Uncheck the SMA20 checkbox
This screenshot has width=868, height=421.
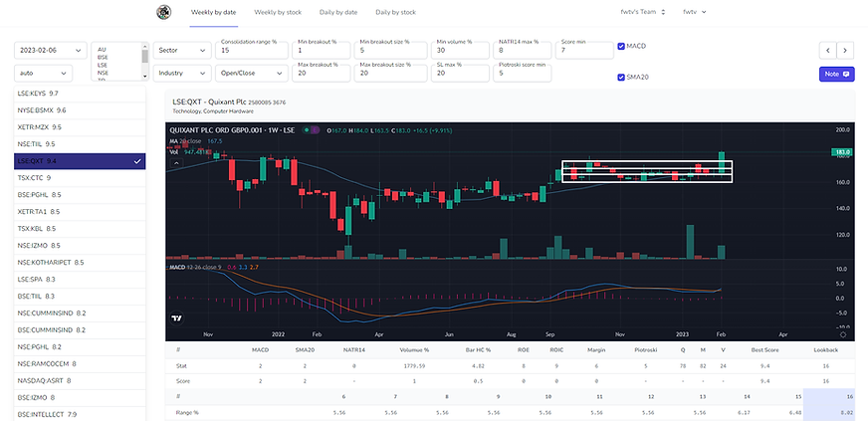621,78
